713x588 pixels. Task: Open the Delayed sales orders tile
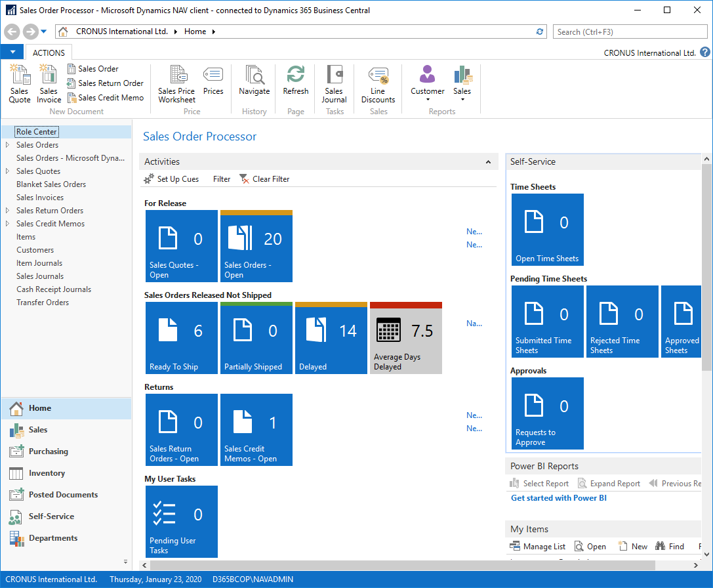(331, 338)
